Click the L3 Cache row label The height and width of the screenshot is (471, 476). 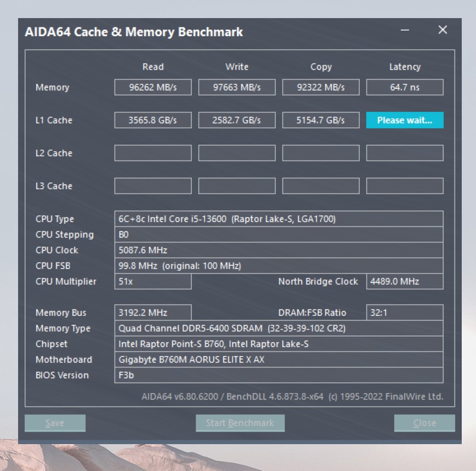54,186
